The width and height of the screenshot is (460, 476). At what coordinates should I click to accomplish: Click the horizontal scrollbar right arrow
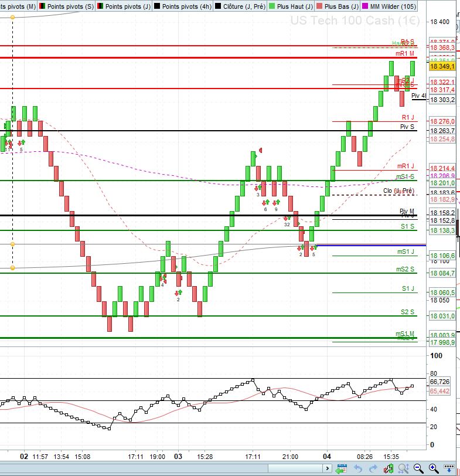327,468
